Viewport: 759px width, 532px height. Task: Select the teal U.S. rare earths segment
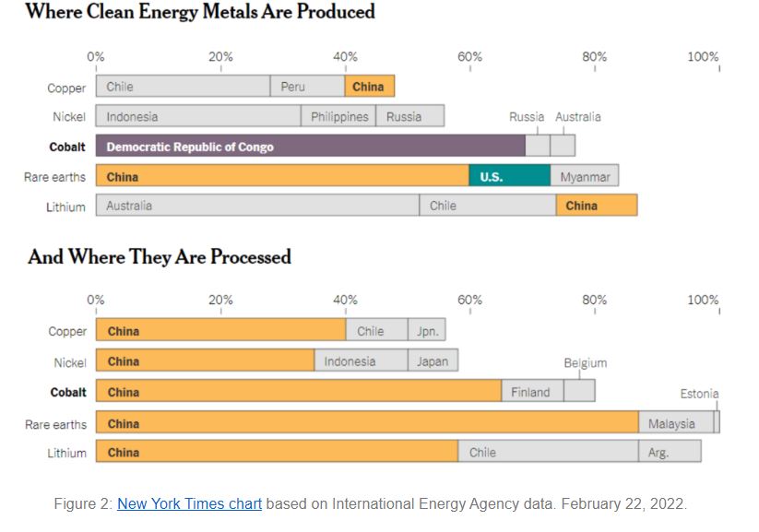[x=509, y=176]
